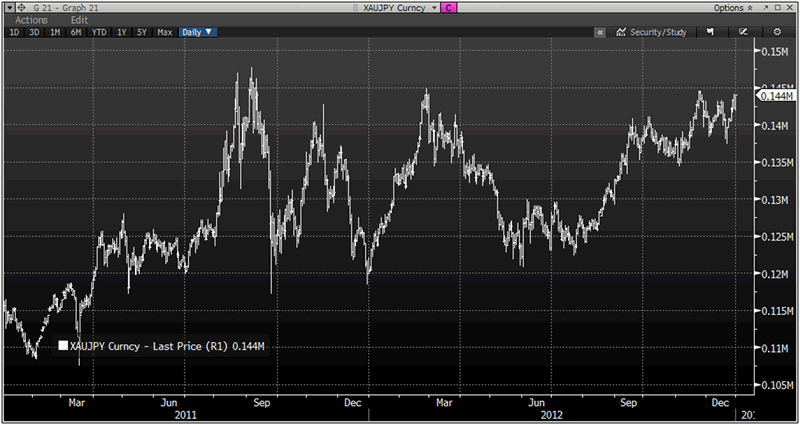
Task: Click the 2012 year label on the time axis
Action: click(552, 415)
